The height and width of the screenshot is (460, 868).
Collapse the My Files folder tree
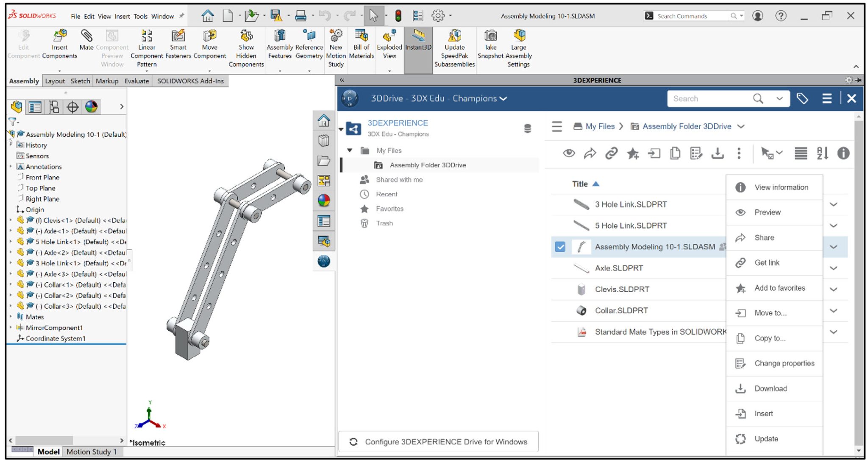[x=350, y=150]
